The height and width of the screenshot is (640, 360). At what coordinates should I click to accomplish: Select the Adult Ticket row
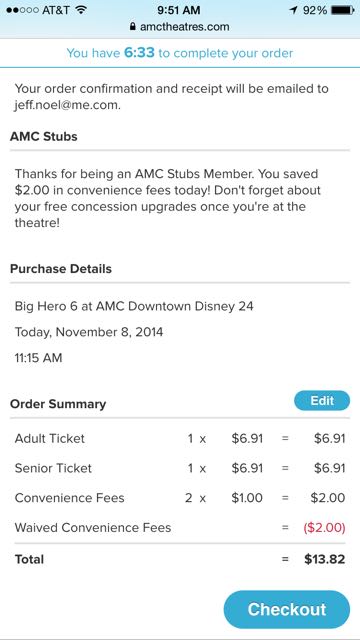[x=180, y=439]
